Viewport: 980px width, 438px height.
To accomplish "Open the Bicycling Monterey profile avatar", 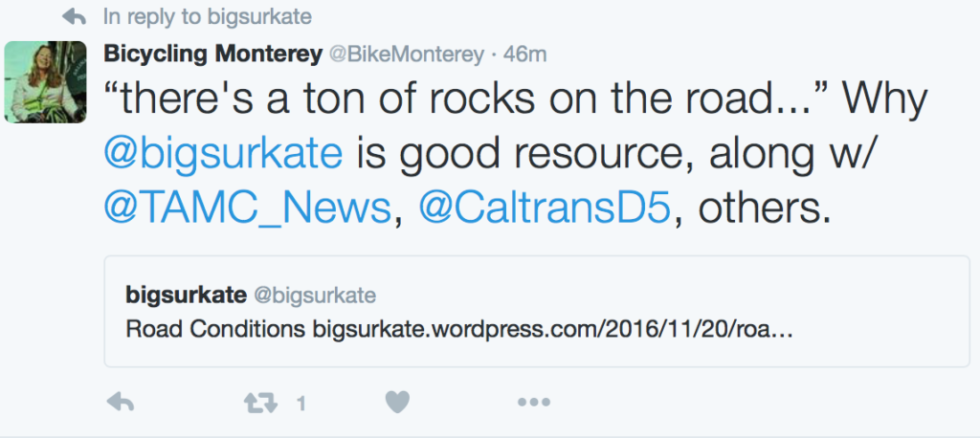I will pyautogui.click(x=45, y=82).
